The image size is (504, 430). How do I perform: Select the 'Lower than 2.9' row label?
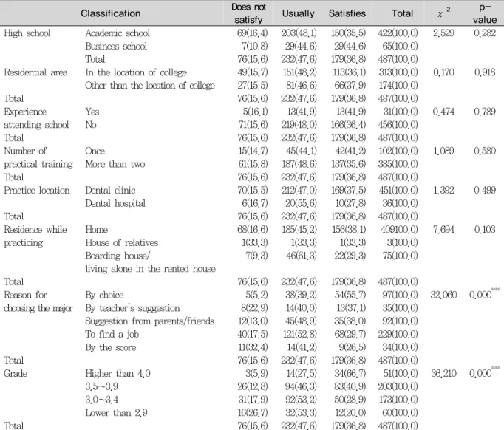[116, 413]
